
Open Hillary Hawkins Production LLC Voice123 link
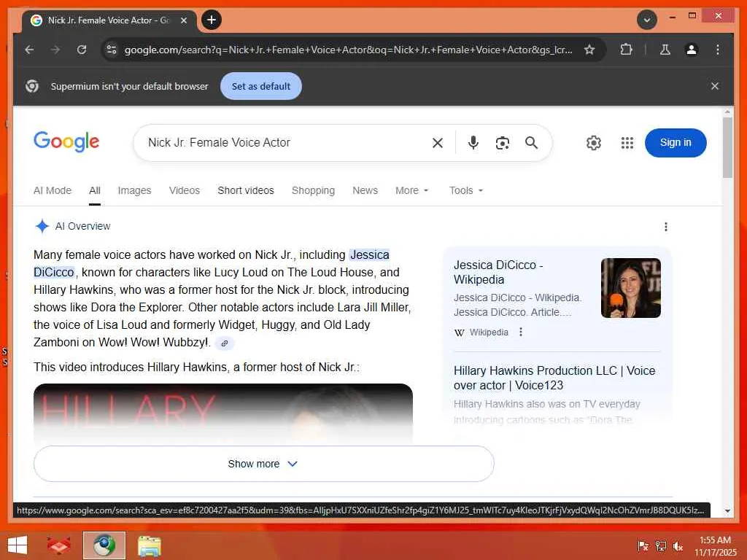point(554,378)
